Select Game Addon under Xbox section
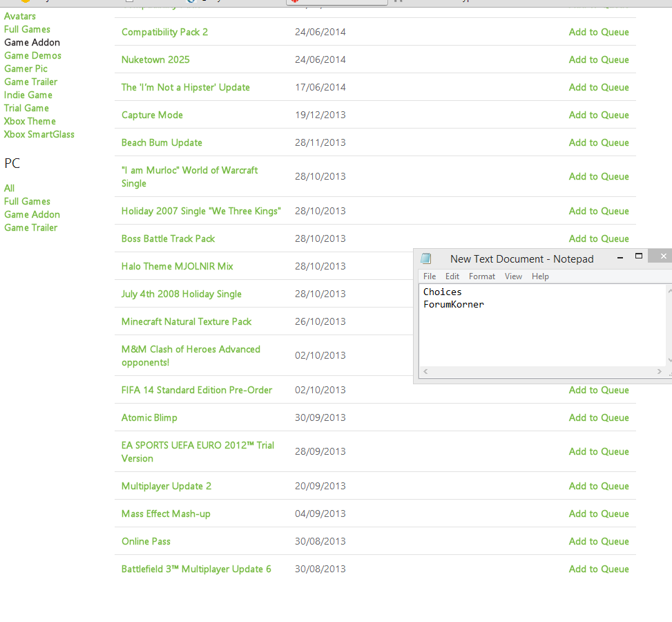The height and width of the screenshot is (622, 672). tap(32, 42)
